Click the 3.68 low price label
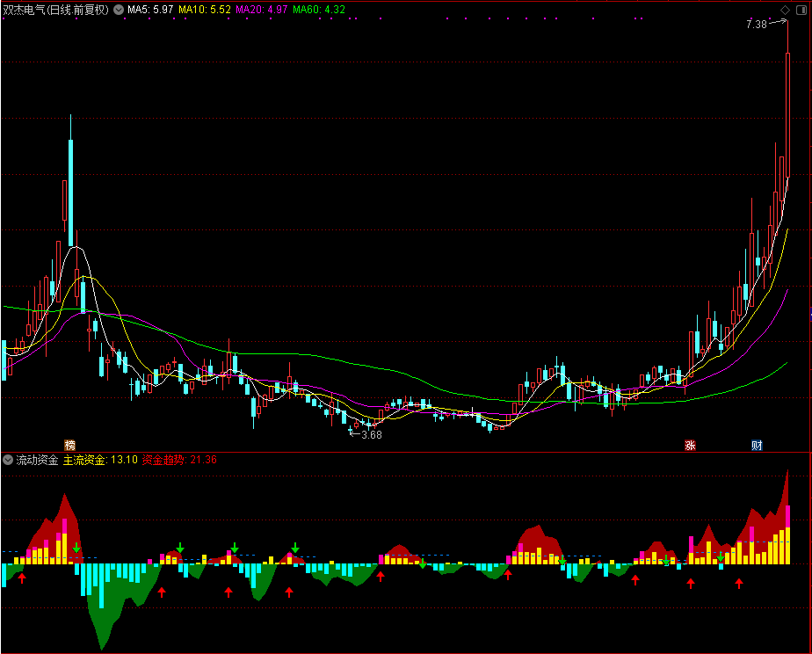 pyautogui.click(x=372, y=435)
